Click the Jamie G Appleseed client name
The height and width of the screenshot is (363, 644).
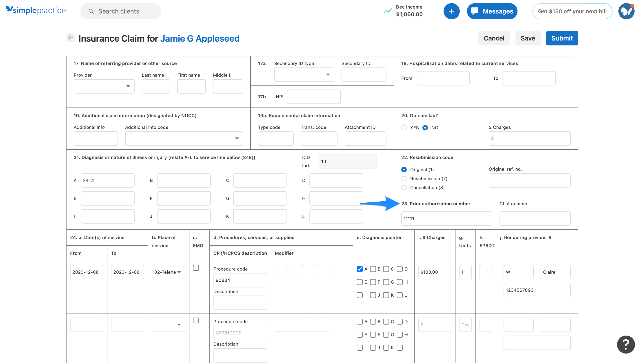pos(200,38)
